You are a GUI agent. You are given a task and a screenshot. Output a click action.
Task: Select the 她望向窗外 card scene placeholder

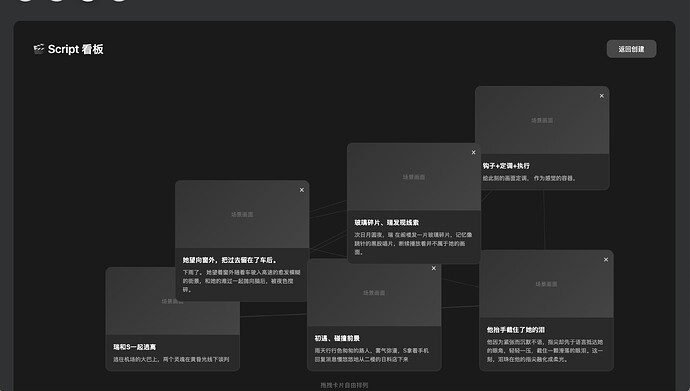click(x=242, y=214)
